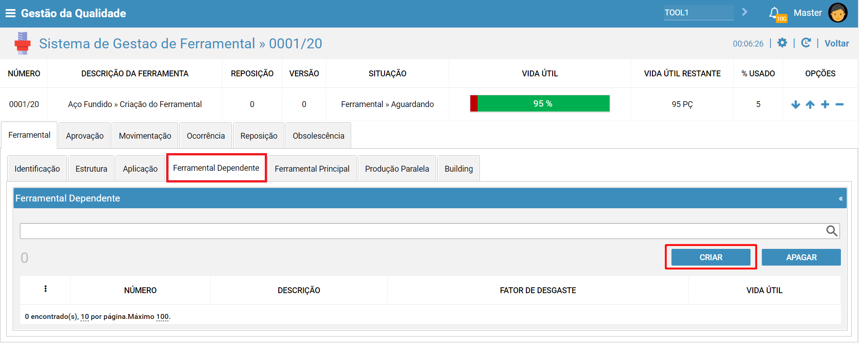868x346 pixels.
Task: Open the hamburger navigation menu
Action: tap(10, 13)
